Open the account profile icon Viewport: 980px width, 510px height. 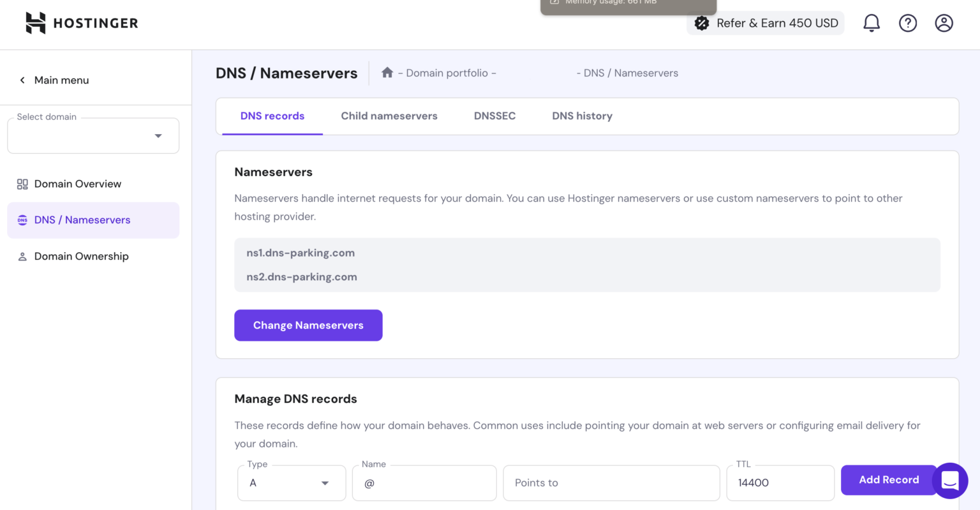click(x=944, y=22)
